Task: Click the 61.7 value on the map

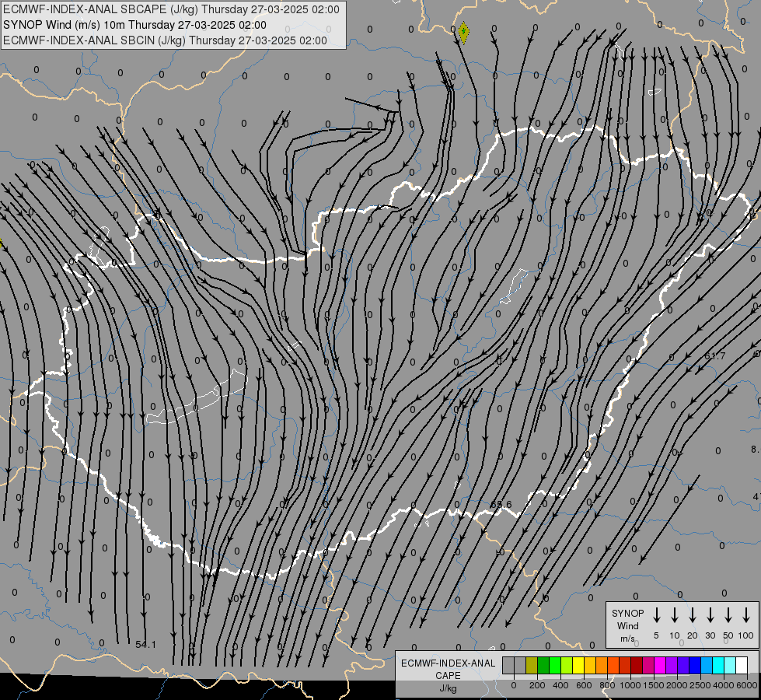Action: pos(715,356)
